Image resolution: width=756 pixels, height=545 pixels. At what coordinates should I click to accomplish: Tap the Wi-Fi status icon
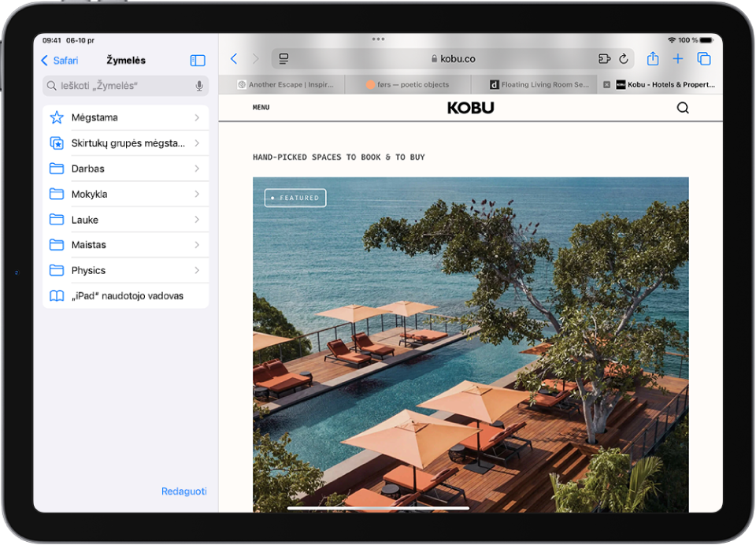coord(671,40)
